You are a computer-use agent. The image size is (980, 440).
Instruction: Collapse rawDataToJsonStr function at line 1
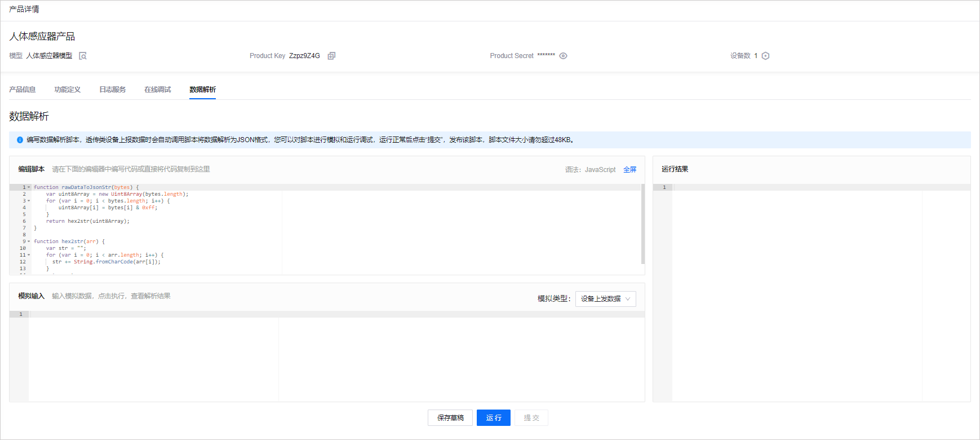29,187
